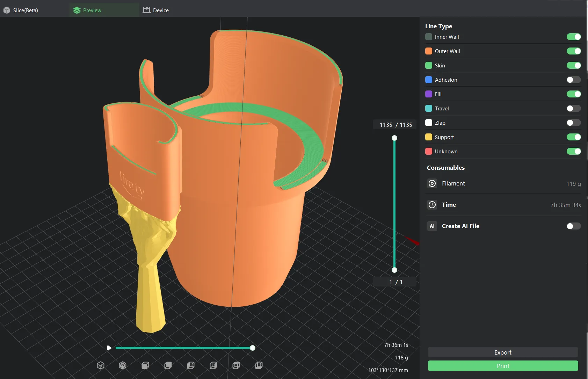The image size is (588, 379).
Task: Click the clock icon beside Time
Action: [x=432, y=205]
